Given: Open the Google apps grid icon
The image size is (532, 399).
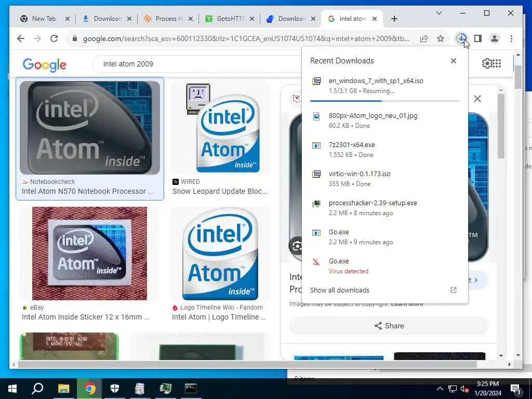Looking at the screenshot, I should (497, 63).
